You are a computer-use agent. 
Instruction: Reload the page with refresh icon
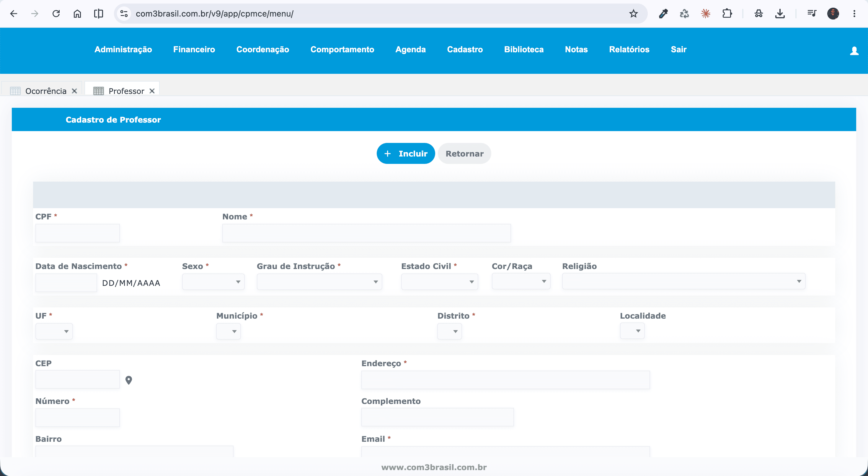(x=56, y=14)
